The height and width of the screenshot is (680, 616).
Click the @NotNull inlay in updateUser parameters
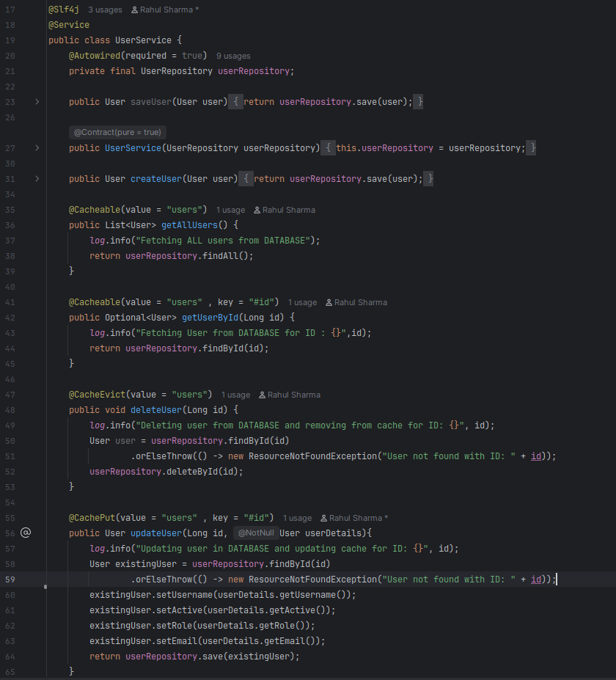click(x=255, y=532)
